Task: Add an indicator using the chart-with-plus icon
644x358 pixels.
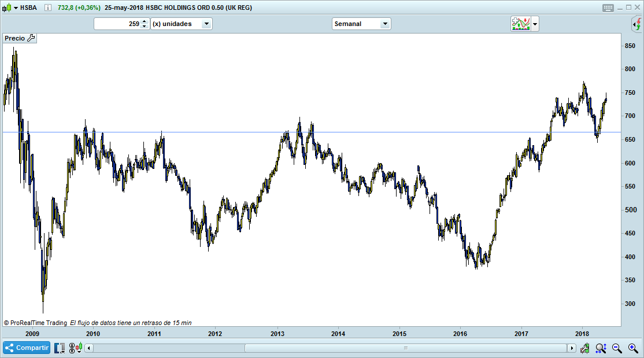Action: [520, 24]
